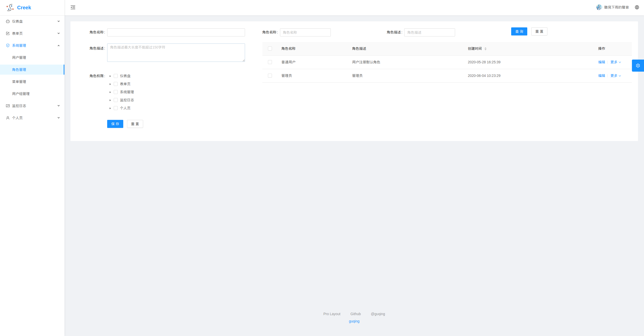Click the blue 查询 search button
Viewport: 644px width, 336px height.
tap(519, 31)
